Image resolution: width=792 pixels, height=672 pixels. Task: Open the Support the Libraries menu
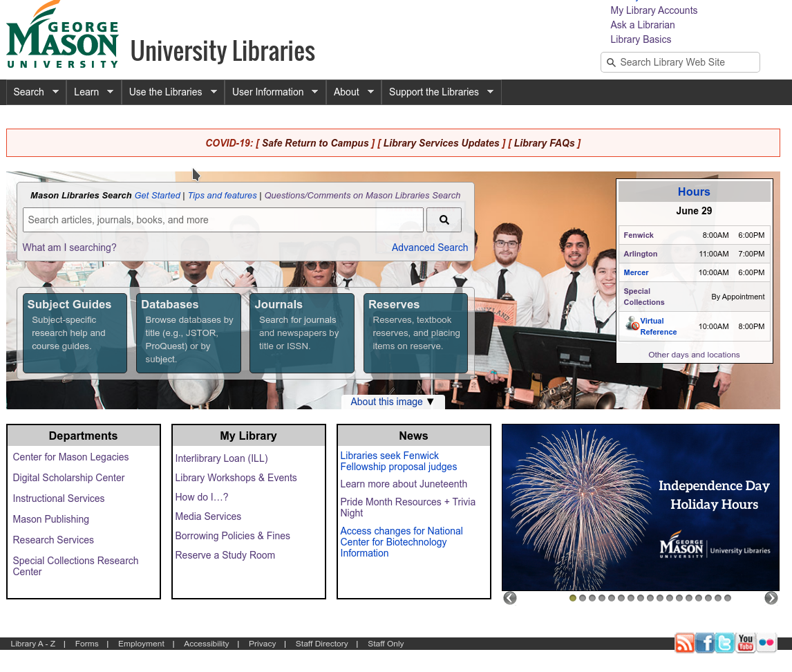tap(441, 92)
